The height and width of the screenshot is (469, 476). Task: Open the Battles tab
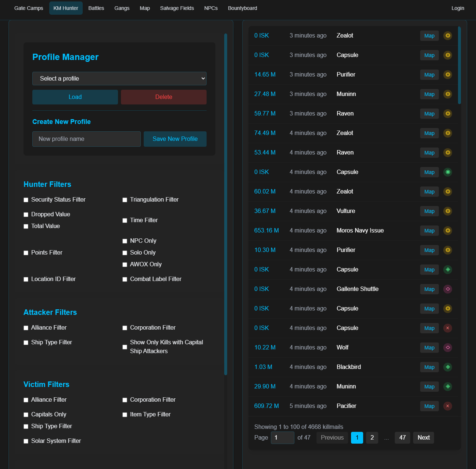tap(96, 8)
